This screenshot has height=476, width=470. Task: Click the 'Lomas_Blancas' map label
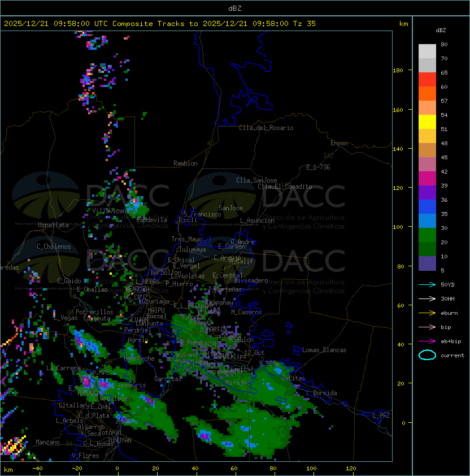point(324,350)
